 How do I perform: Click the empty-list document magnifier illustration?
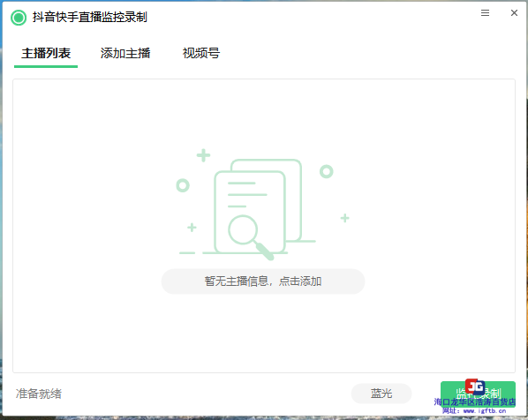tap(262, 205)
